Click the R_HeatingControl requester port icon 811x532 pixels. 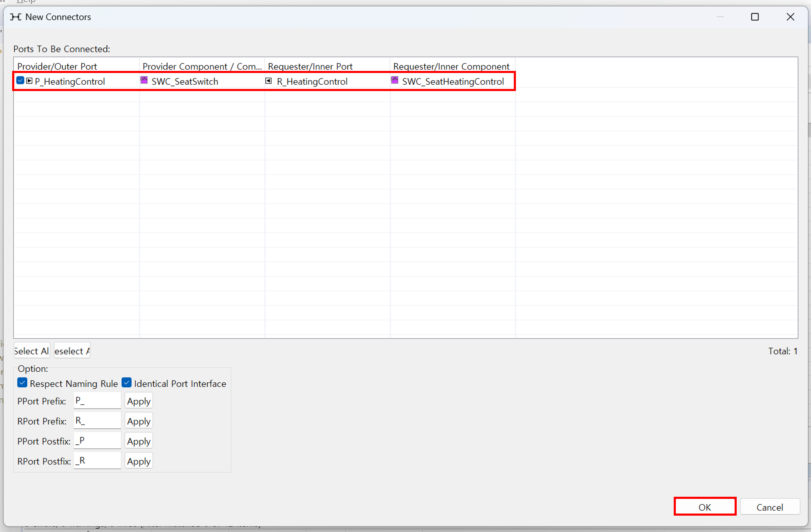click(269, 81)
